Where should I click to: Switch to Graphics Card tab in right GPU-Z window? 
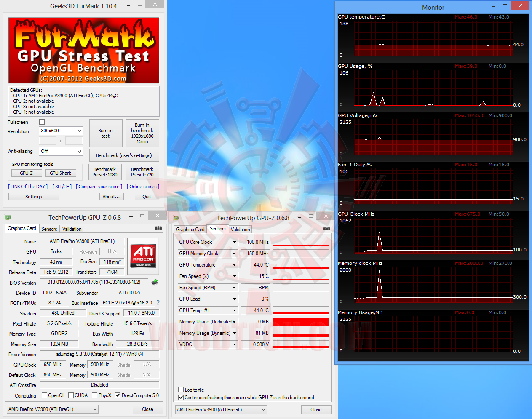190,230
